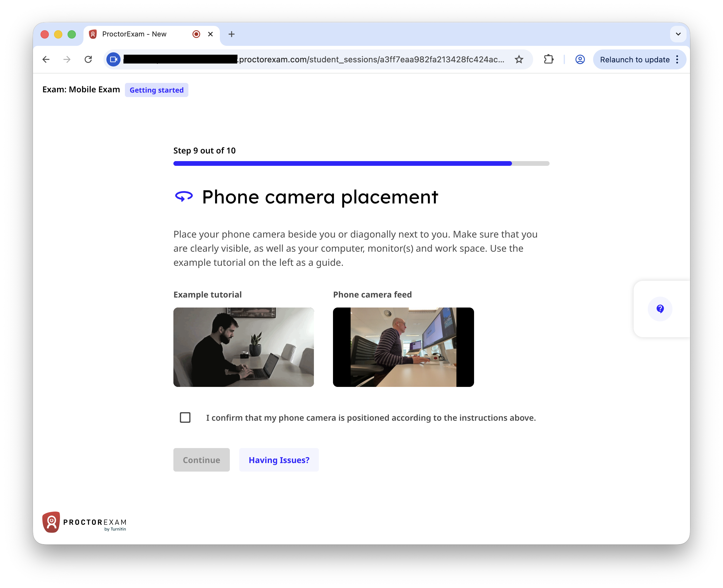
Task: Click the Example tutorial label
Action: pos(207,295)
